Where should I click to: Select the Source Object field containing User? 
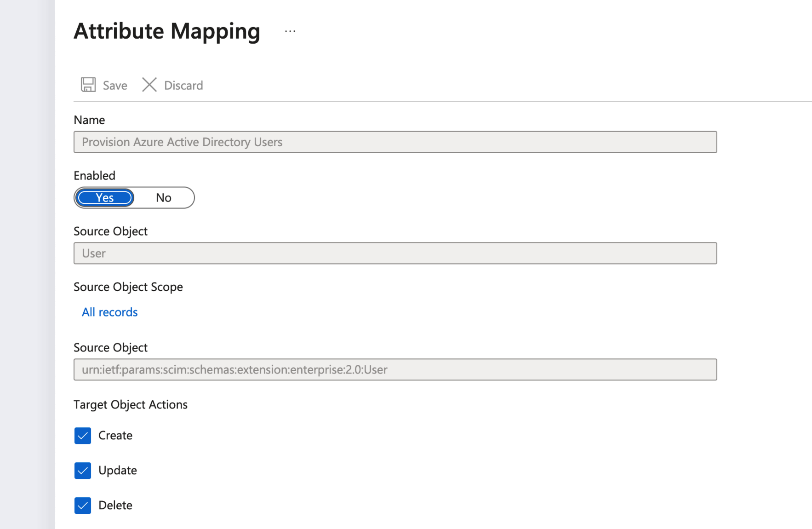click(x=395, y=253)
